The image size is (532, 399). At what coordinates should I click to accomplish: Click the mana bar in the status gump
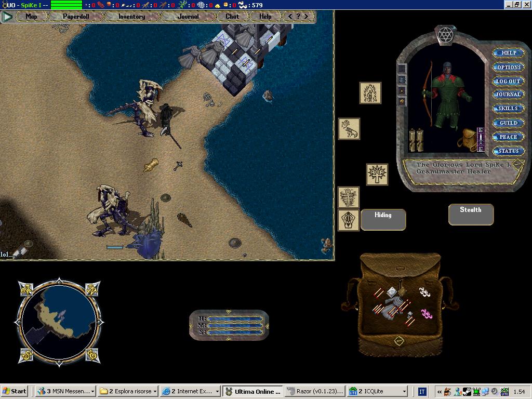click(x=235, y=326)
